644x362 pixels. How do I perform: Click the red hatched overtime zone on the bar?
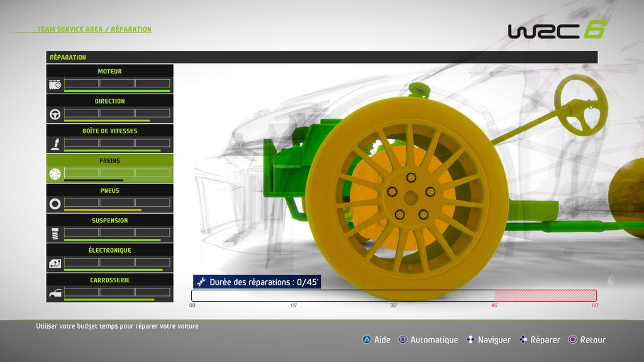coord(545,295)
